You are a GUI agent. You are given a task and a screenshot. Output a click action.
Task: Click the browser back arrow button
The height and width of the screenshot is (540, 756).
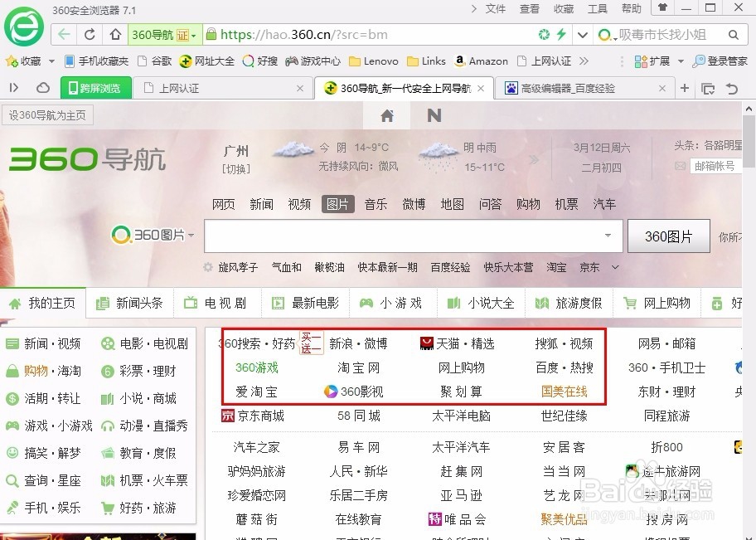point(64,35)
